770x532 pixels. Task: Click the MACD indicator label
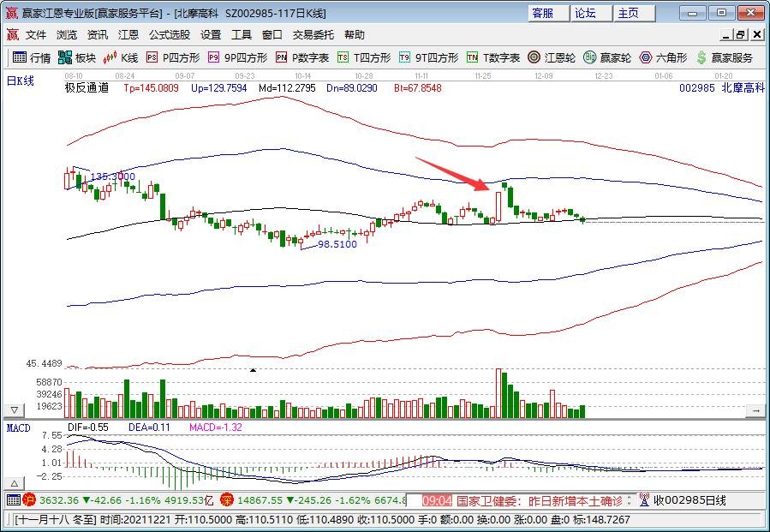tap(18, 427)
